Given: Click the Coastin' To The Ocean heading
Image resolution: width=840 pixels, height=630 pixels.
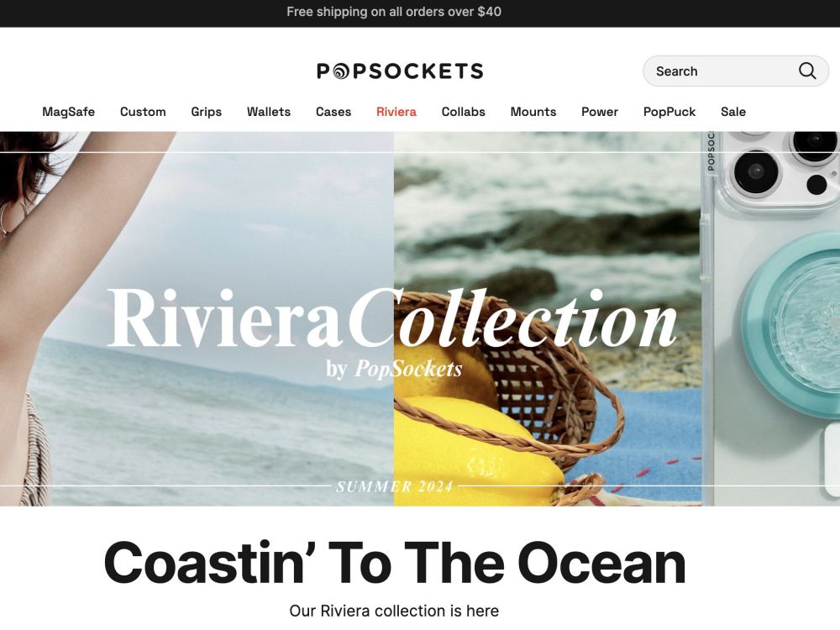Looking at the screenshot, I should pyautogui.click(x=394, y=563).
